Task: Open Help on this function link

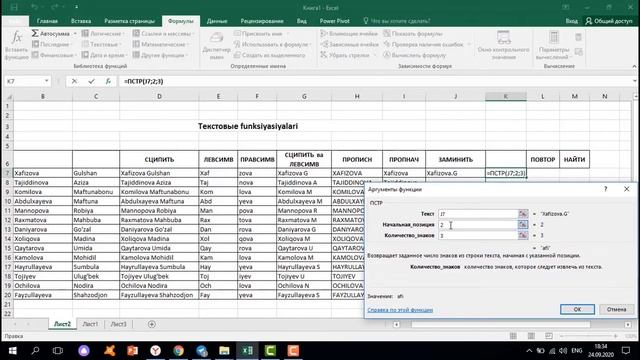Action: pyautogui.click(x=400, y=310)
